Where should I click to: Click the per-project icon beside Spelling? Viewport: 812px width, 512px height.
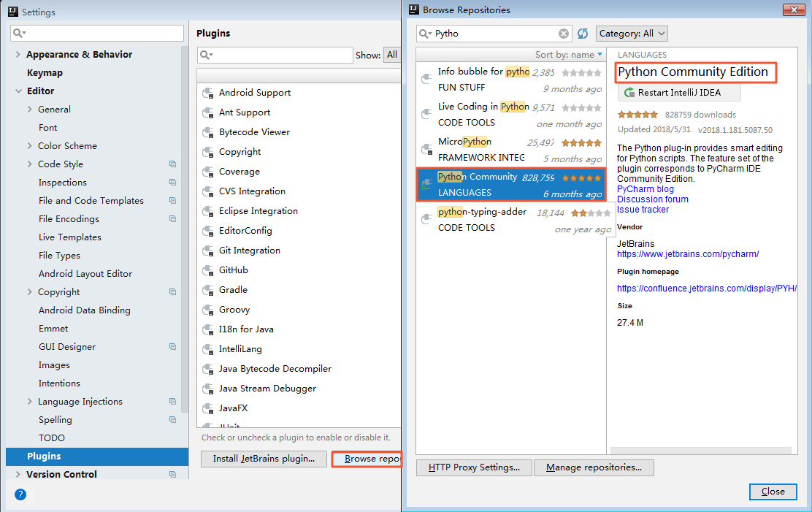point(172,420)
